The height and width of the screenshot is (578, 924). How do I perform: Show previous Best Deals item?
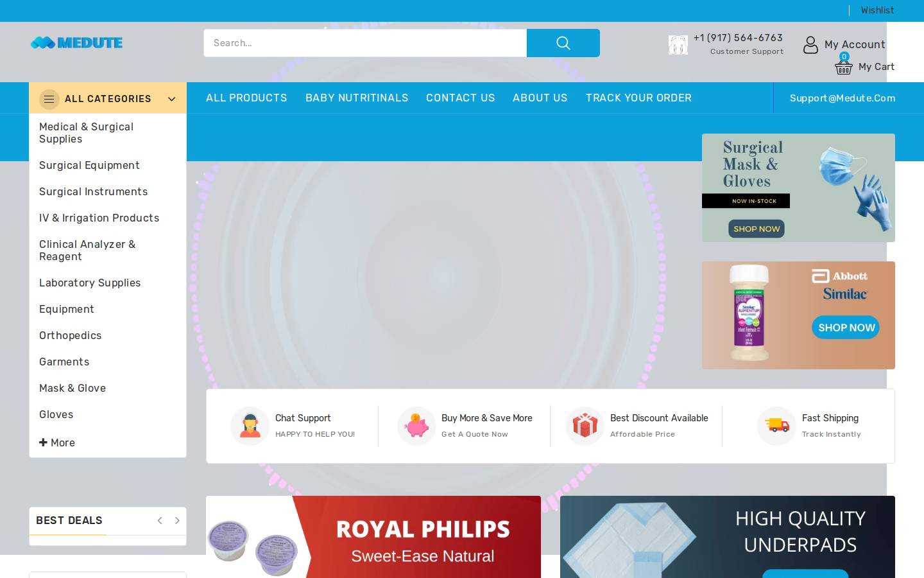[x=160, y=521]
